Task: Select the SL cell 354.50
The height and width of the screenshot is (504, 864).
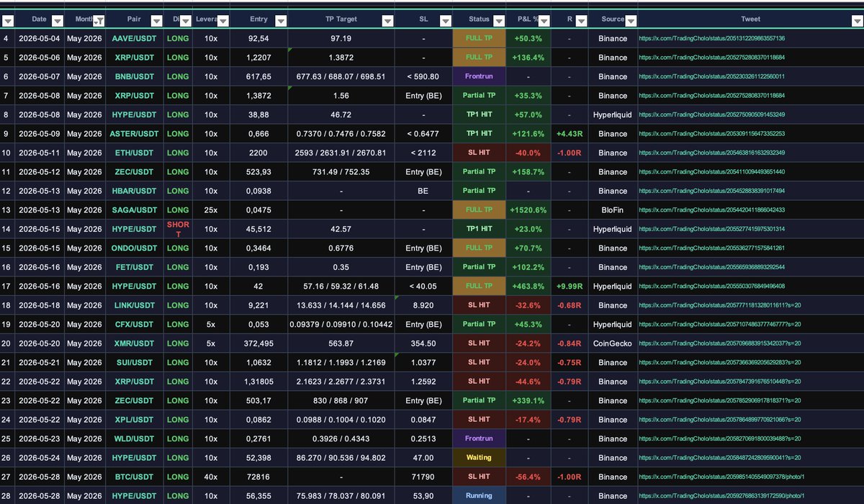Action: [x=423, y=343]
